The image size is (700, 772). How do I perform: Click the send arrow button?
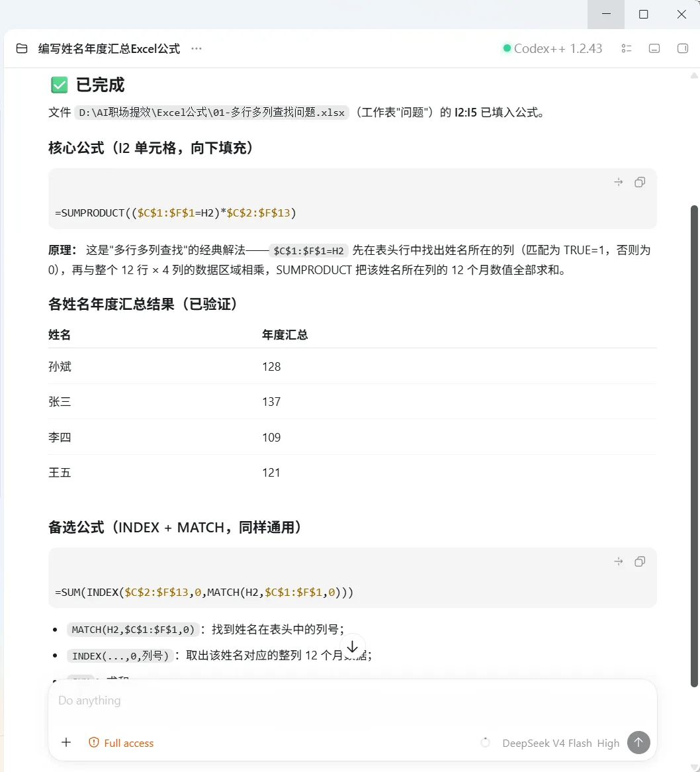[x=638, y=742]
